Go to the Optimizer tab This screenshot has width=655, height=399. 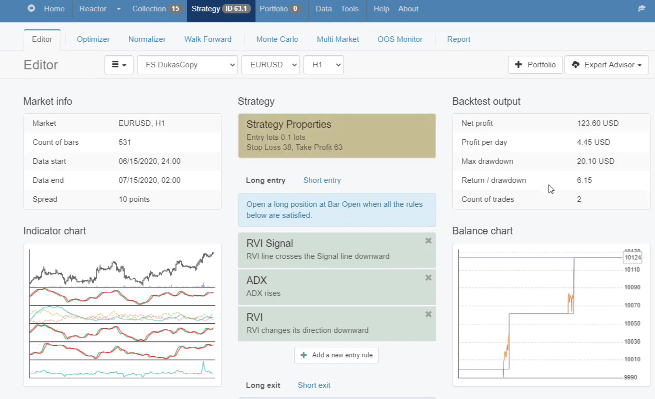[93, 39]
